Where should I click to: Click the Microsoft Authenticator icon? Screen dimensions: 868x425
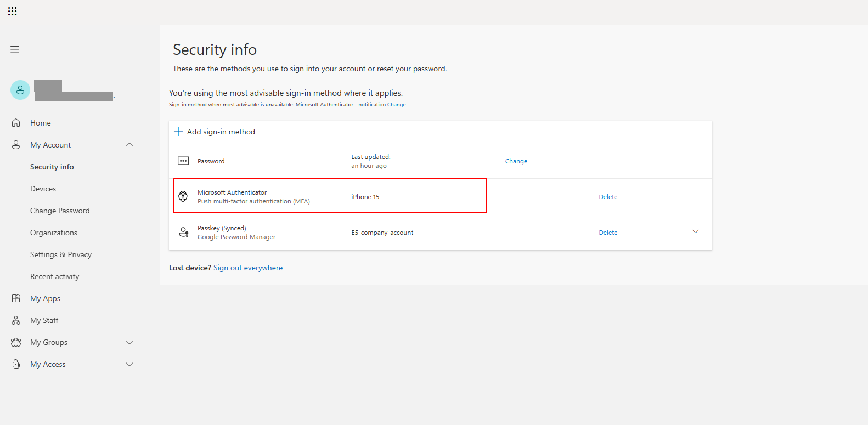183,196
